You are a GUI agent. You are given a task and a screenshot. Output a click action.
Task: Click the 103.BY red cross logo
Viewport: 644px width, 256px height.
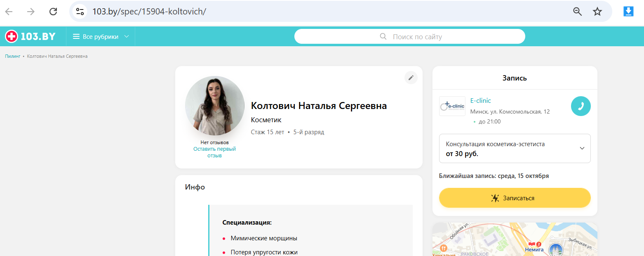point(11,37)
